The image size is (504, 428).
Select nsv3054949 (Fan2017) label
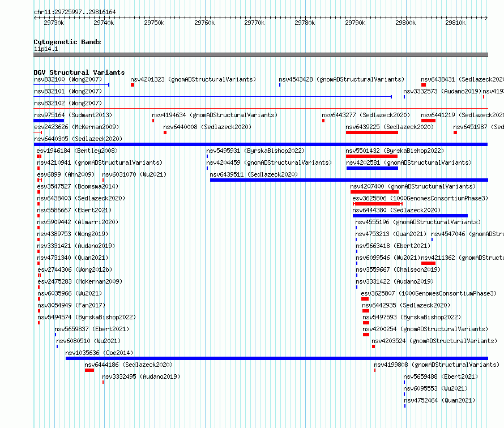click(x=71, y=305)
